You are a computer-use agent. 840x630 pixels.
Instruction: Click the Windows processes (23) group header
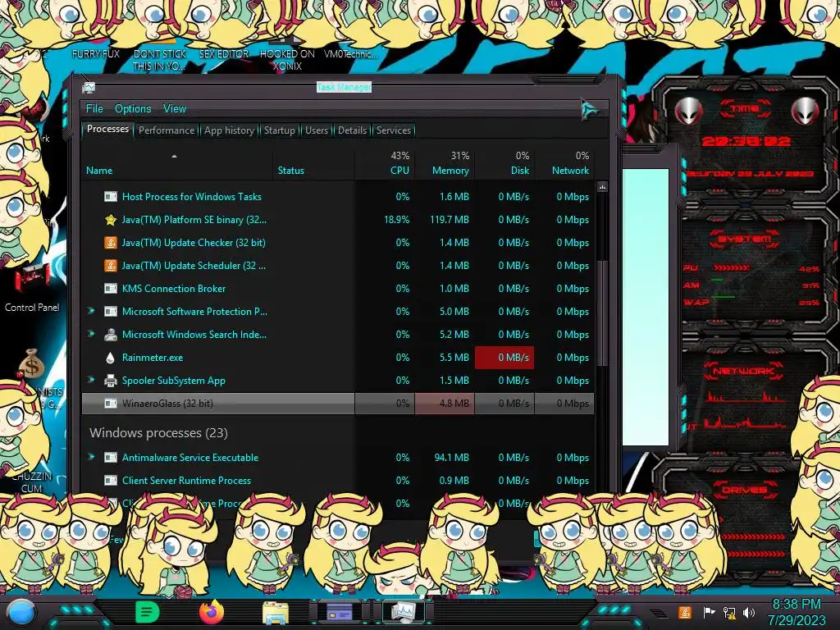(158, 433)
